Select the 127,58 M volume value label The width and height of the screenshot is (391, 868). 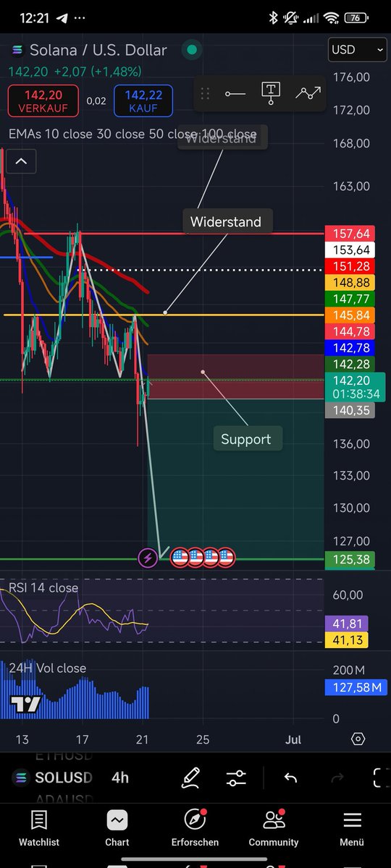355,687
